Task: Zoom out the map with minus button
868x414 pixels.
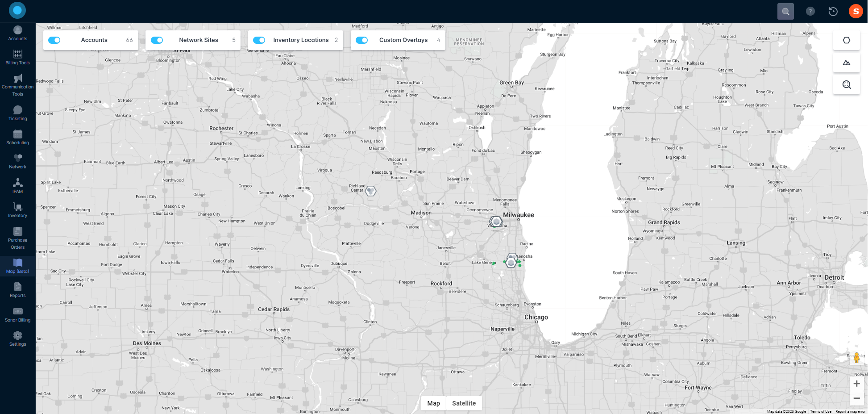Action: [856, 398]
